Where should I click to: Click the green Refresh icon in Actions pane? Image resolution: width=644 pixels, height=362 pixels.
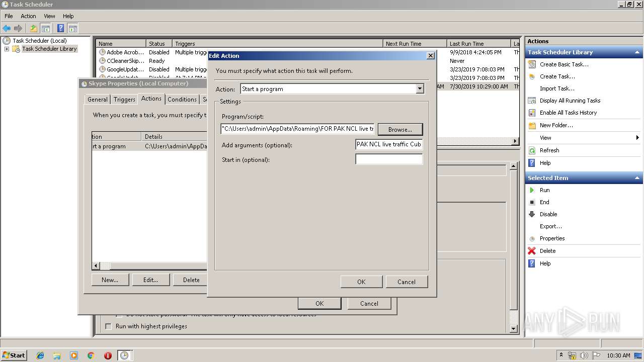click(532, 150)
